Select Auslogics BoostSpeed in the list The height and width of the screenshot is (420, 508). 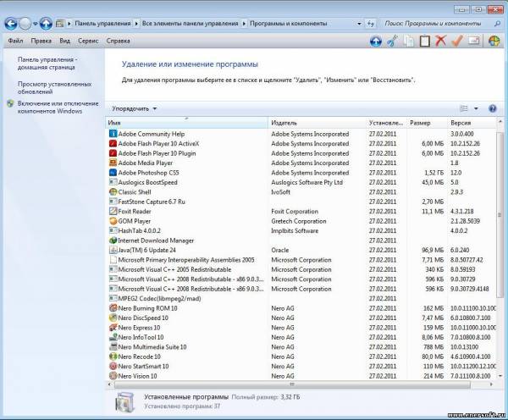click(301, 182)
